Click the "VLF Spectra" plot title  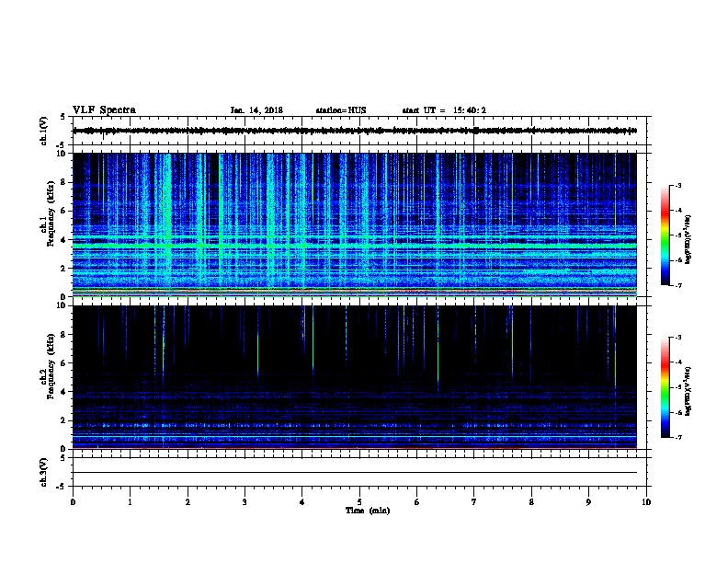click(104, 110)
